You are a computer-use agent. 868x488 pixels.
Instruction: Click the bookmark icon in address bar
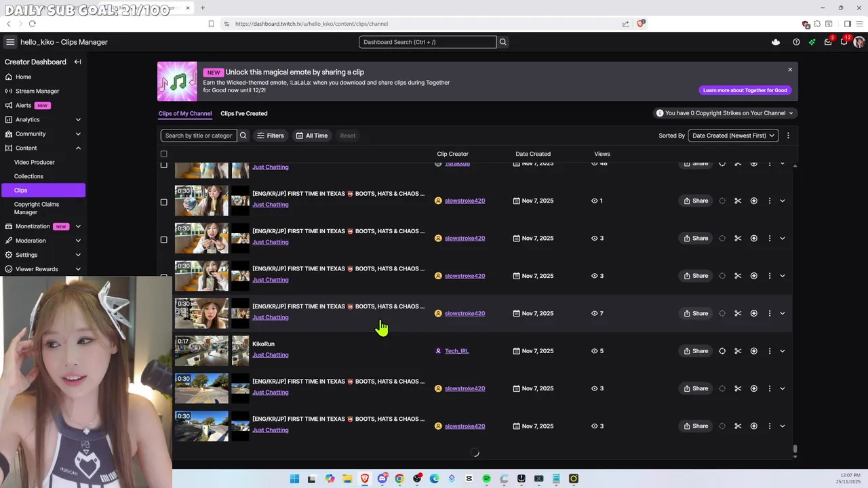[211, 24]
